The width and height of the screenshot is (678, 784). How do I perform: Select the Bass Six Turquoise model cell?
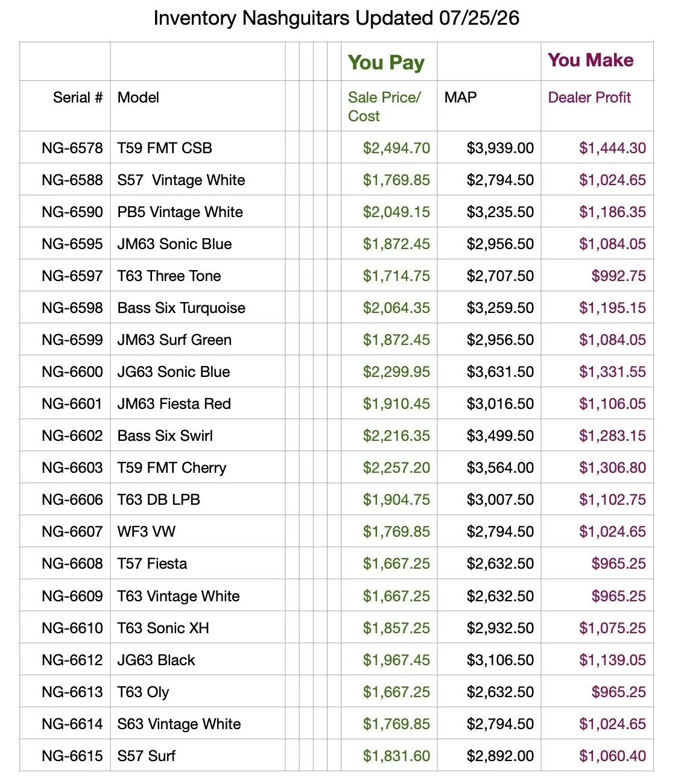198,308
